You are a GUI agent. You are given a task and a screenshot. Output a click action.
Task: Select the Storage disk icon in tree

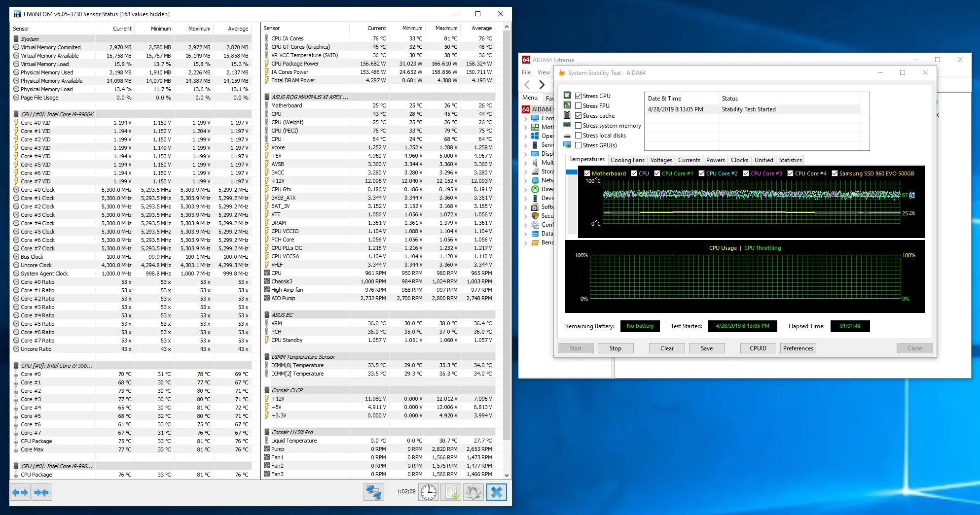[x=535, y=172]
